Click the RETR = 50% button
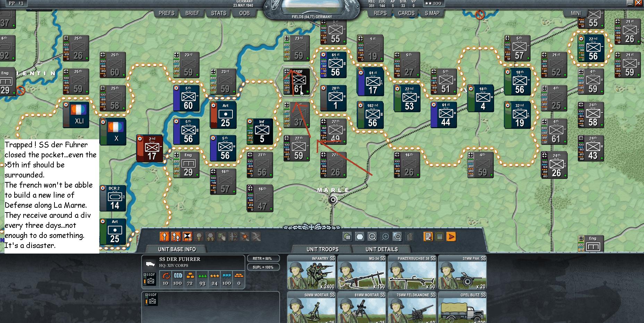Image resolution: width=644 pixels, height=323 pixels. pos(263,259)
